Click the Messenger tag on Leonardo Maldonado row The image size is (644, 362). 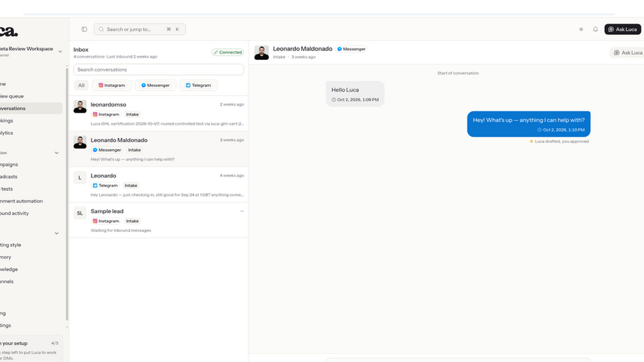[x=107, y=149]
